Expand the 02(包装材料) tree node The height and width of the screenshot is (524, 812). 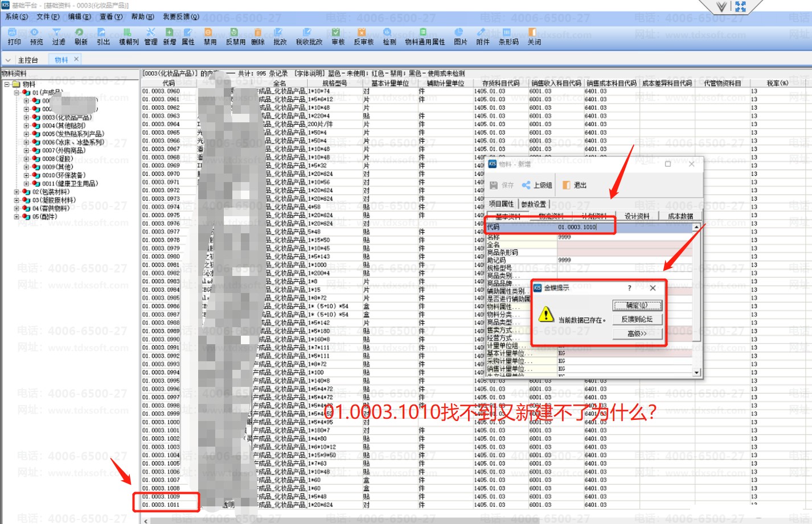pos(17,192)
